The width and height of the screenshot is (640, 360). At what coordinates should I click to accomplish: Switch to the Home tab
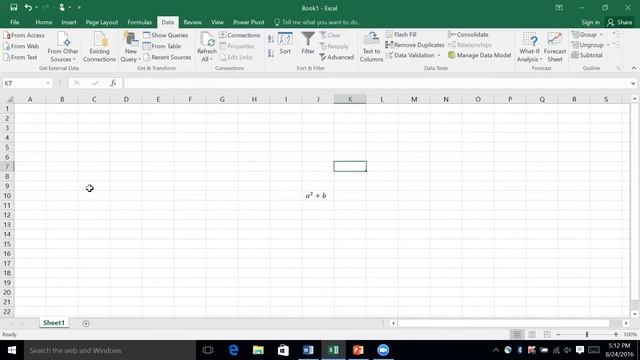44,22
